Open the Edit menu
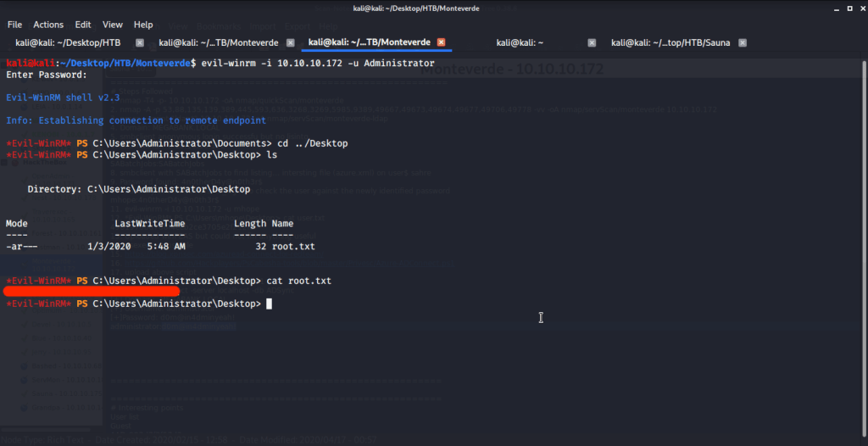 tap(83, 25)
